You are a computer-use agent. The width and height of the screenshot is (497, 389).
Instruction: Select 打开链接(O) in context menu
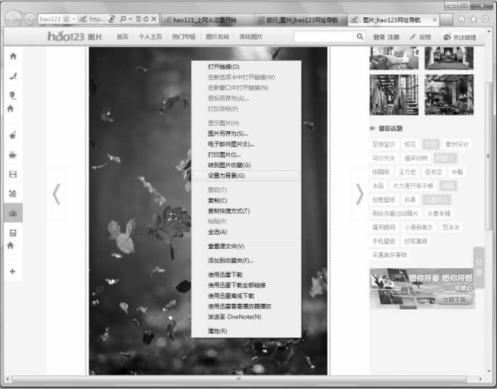point(247,67)
